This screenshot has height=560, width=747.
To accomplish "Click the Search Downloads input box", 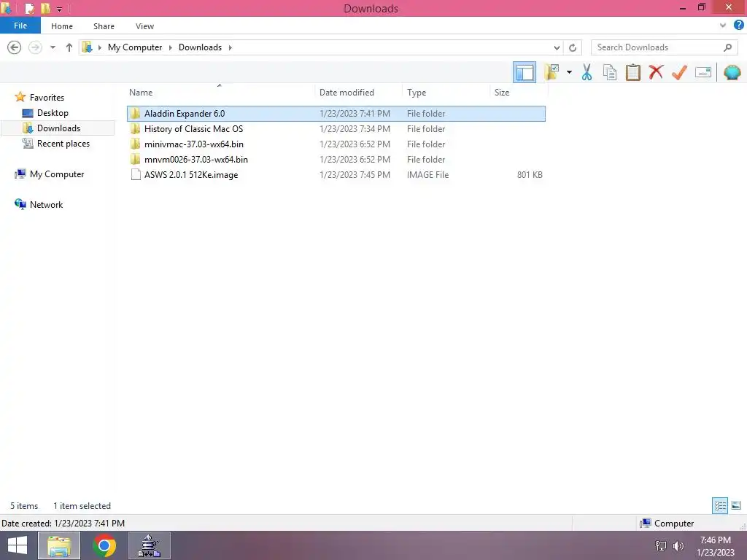I will tap(657, 47).
